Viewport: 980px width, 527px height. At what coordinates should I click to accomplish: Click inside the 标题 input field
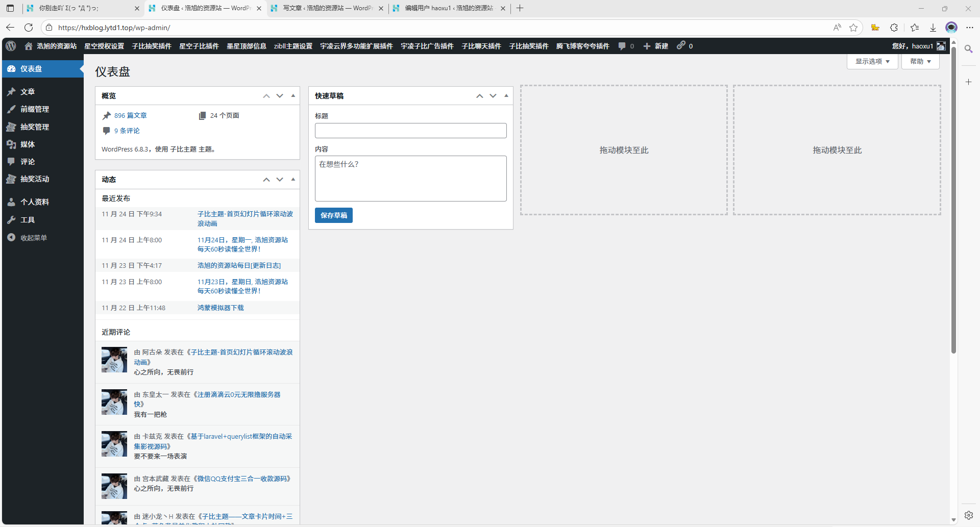410,130
